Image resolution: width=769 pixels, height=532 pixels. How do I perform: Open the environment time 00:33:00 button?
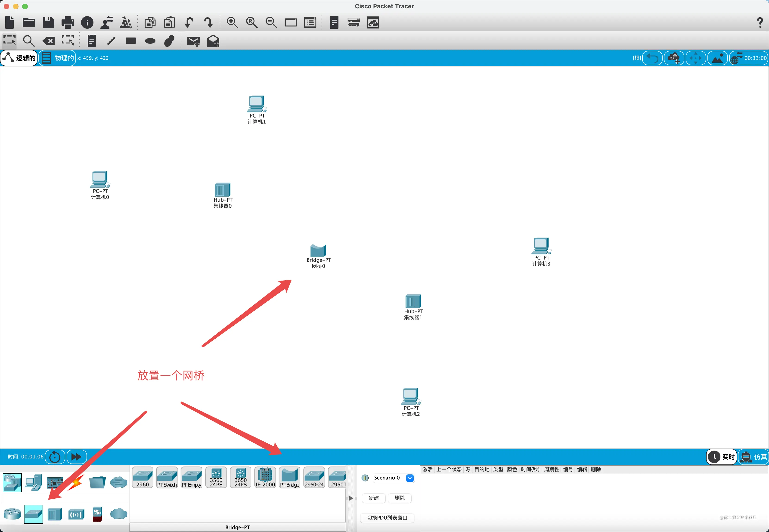click(x=749, y=58)
